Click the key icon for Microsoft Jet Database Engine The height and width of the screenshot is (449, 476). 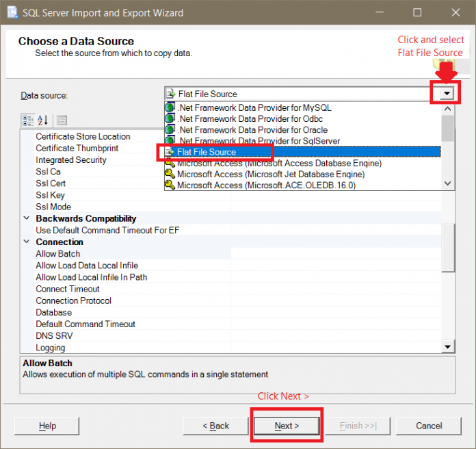point(170,174)
